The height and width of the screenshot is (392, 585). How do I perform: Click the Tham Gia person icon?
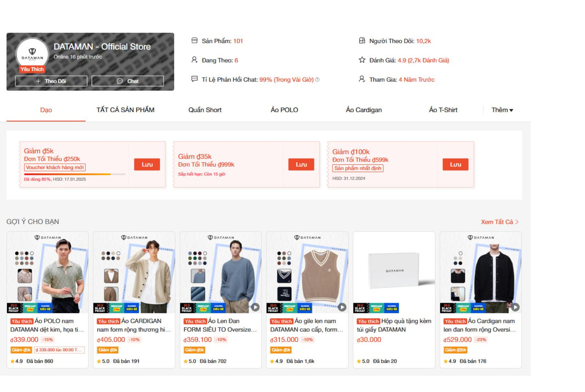click(362, 79)
